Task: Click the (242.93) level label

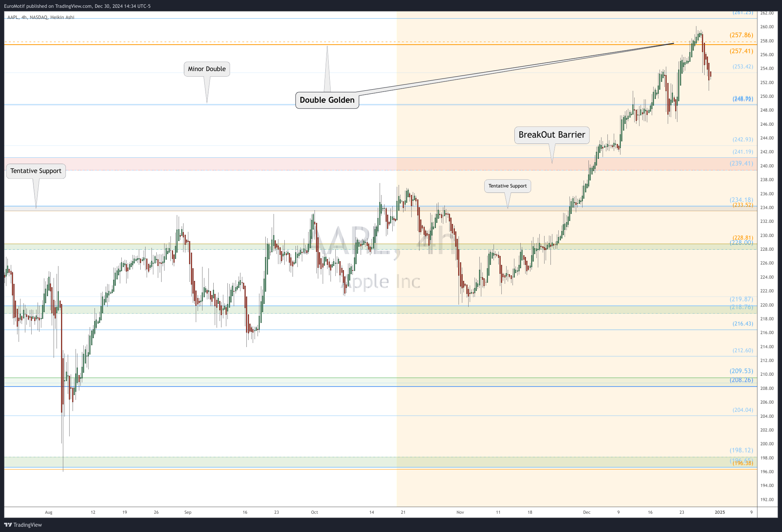Action: pyautogui.click(x=743, y=140)
